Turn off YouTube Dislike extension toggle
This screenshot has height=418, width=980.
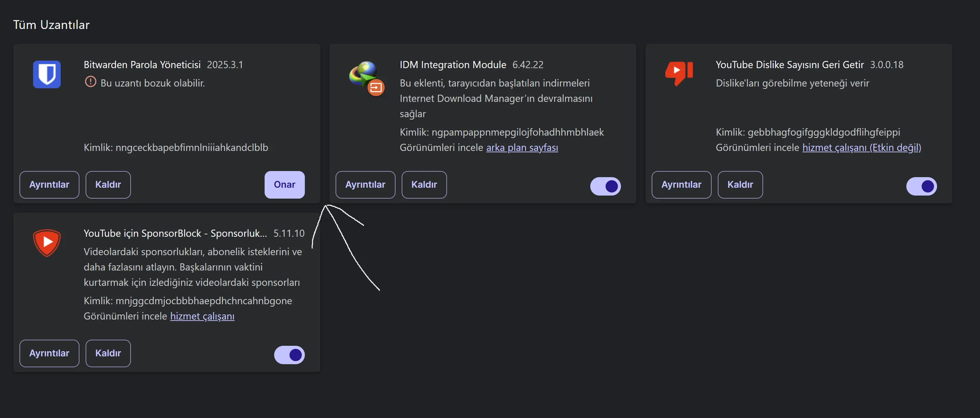point(921,186)
